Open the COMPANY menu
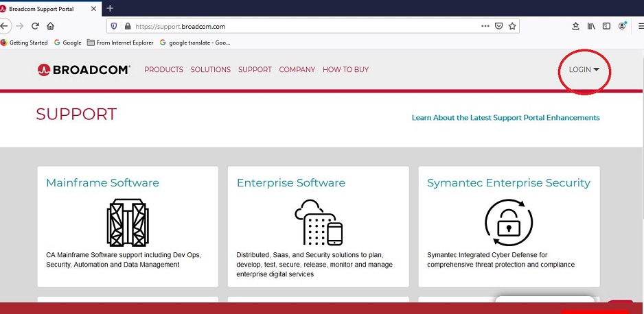Image resolution: width=644 pixels, height=314 pixels. tap(297, 70)
